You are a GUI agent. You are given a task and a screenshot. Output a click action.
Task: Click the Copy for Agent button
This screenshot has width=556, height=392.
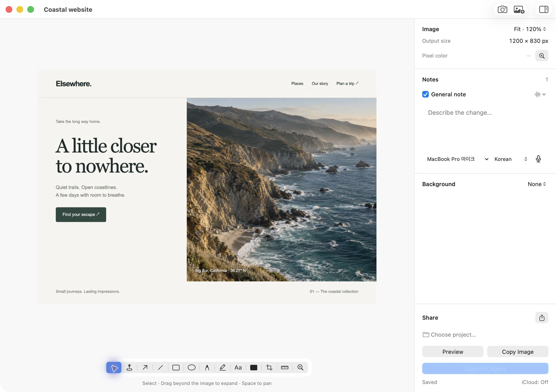485,369
